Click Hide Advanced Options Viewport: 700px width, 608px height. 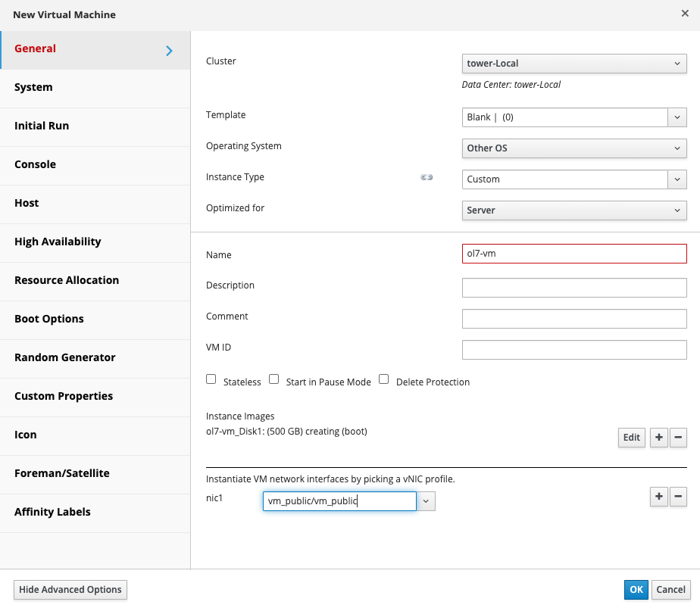[x=70, y=590]
